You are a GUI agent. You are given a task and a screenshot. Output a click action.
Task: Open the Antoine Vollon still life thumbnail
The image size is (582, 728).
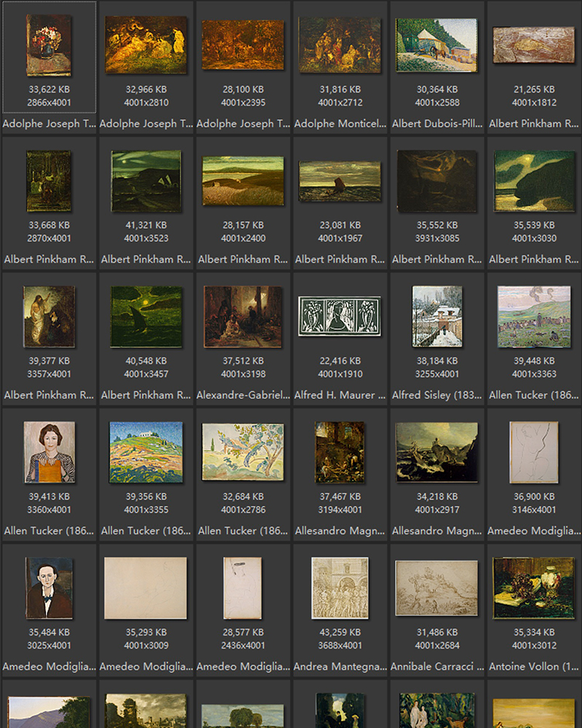pyautogui.click(x=533, y=587)
